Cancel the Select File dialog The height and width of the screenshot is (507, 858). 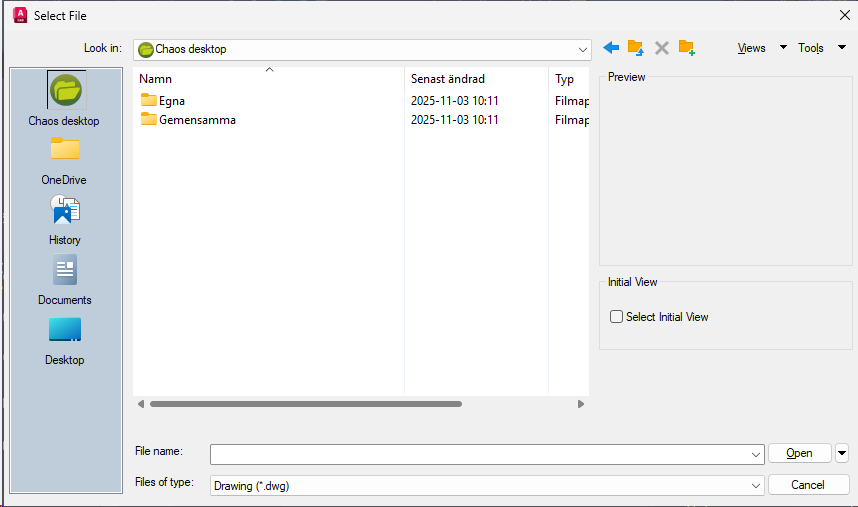click(807, 485)
